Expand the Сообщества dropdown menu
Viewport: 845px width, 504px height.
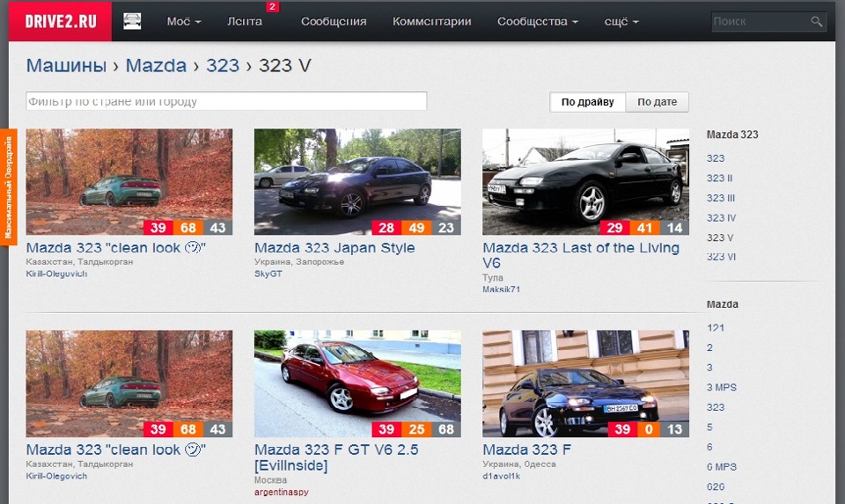(537, 21)
